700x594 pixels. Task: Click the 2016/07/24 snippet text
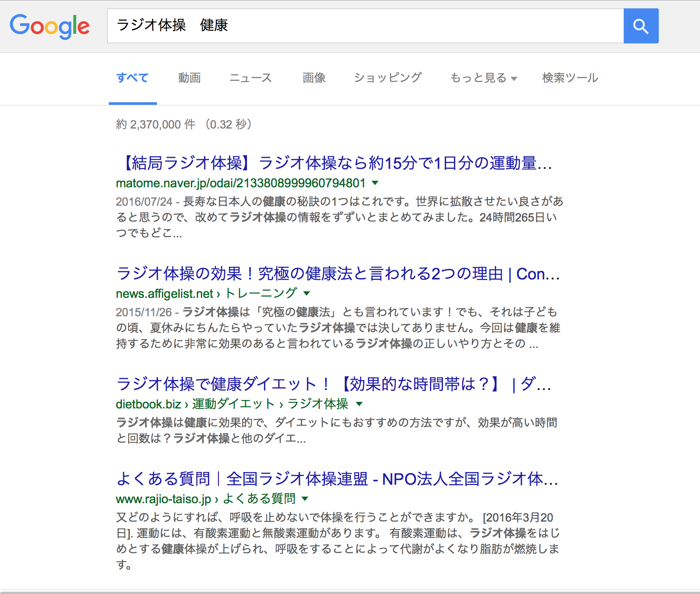(x=339, y=218)
